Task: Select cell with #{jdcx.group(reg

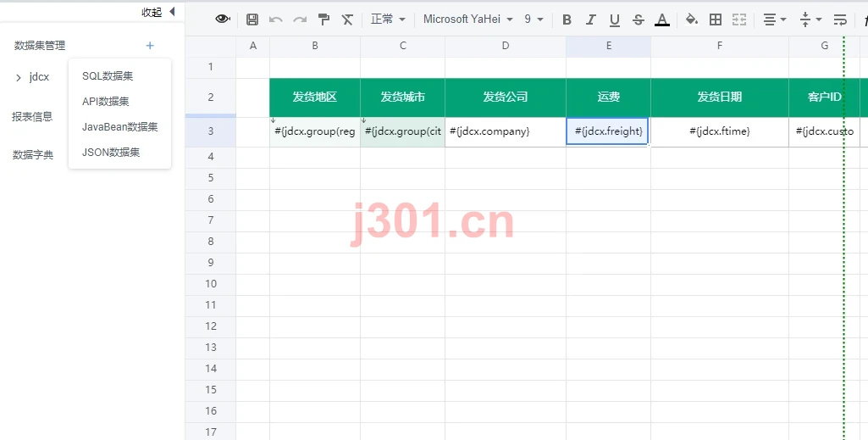Action: (315, 132)
